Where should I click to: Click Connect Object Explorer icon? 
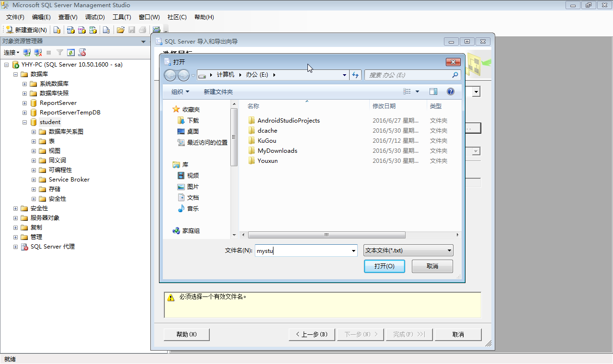point(27,52)
